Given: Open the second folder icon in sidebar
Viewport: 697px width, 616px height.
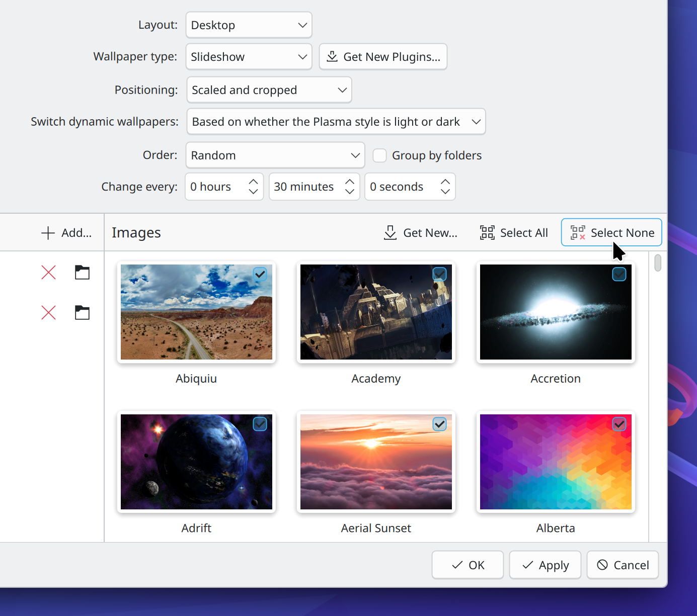Looking at the screenshot, I should tap(82, 313).
